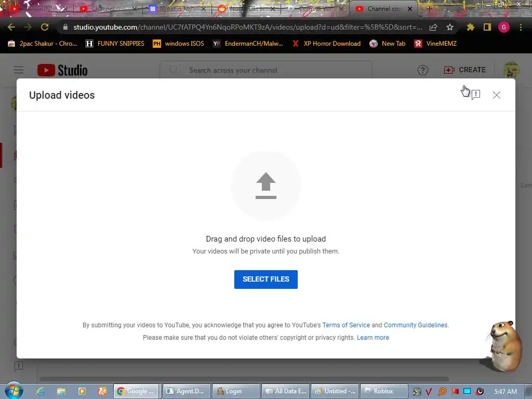Share this page icon in address bar
Image resolution: width=532 pixels, height=399 pixels.
433,27
